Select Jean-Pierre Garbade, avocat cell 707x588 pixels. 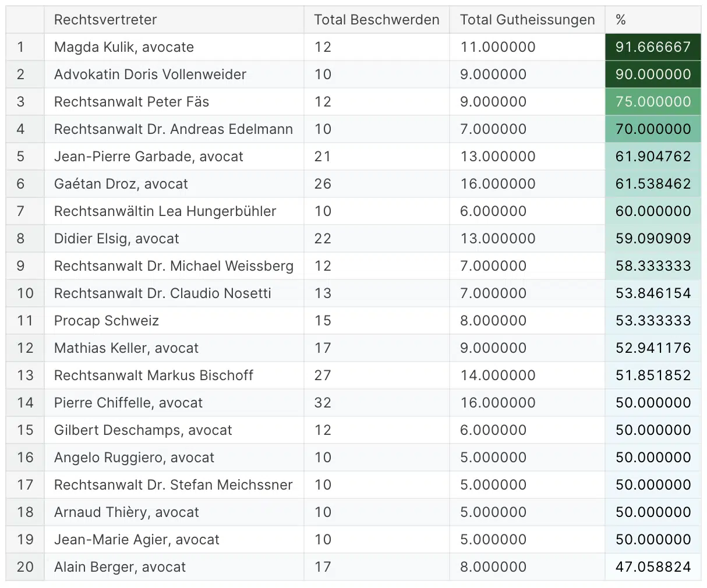click(149, 157)
